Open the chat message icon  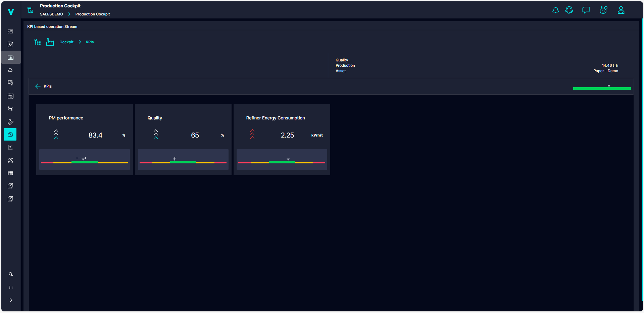coord(586,10)
